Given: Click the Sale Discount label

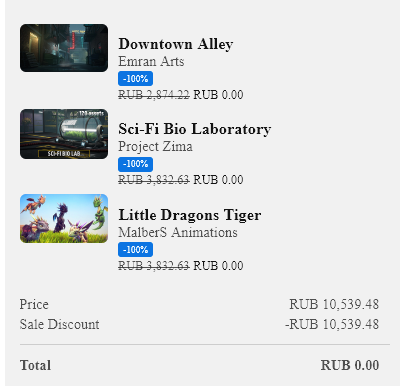Looking at the screenshot, I should (59, 324).
